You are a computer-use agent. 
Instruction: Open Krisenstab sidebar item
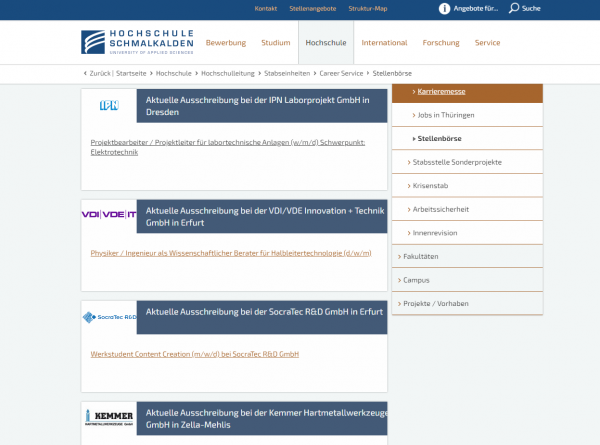[467, 186]
